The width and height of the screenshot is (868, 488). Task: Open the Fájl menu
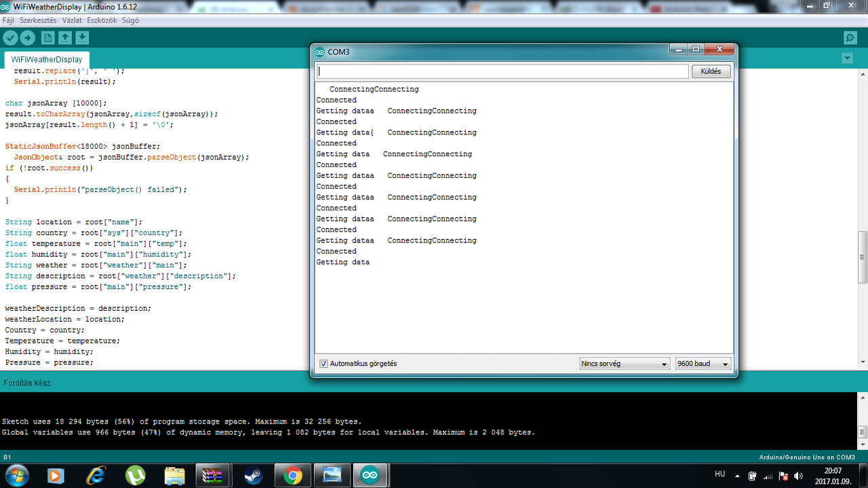coord(8,20)
